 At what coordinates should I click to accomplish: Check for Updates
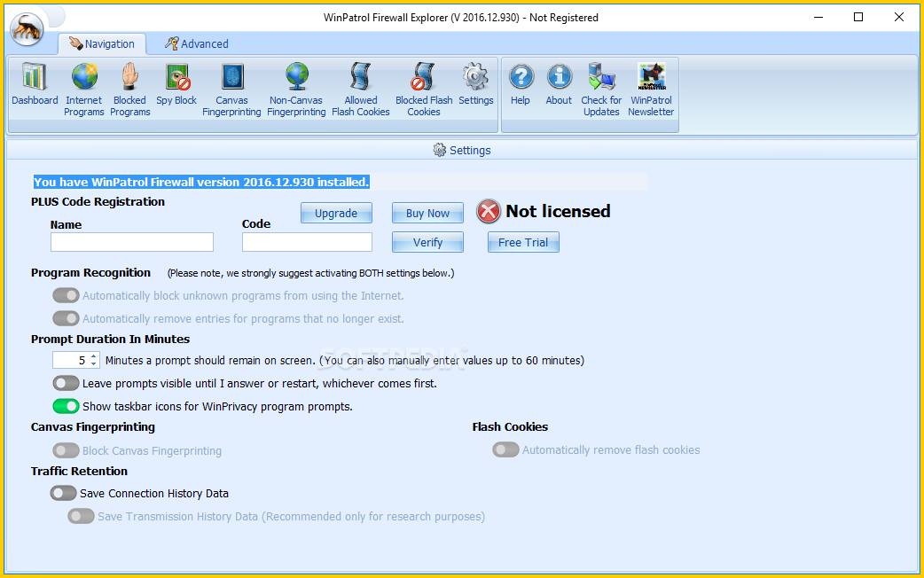click(601, 90)
